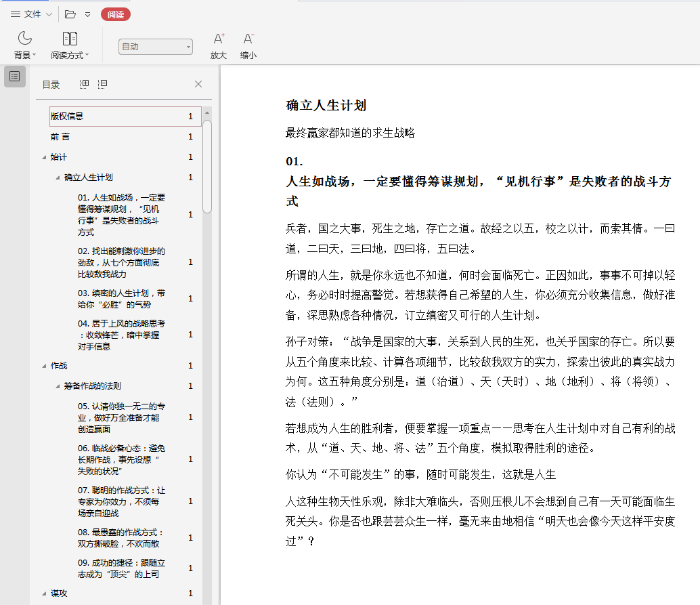The height and width of the screenshot is (605, 700).
Task: Click the open folder icon
Action: point(70,14)
